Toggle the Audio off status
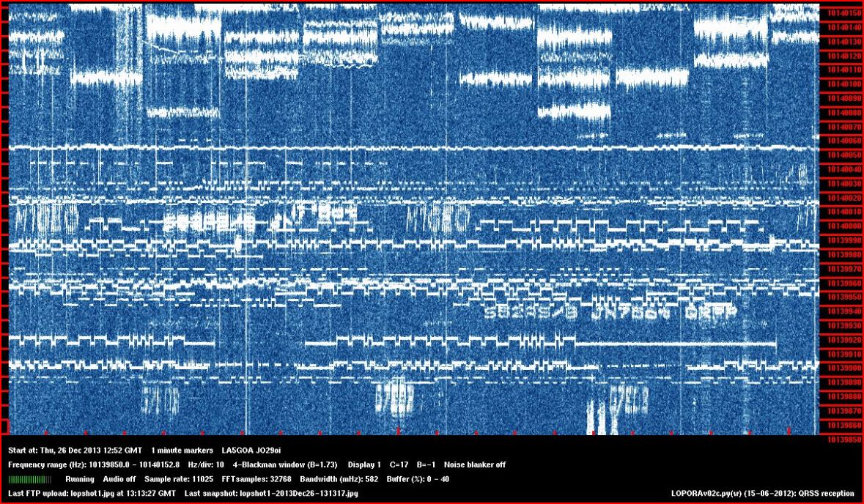Image resolution: width=864 pixels, height=504 pixels. (119, 479)
